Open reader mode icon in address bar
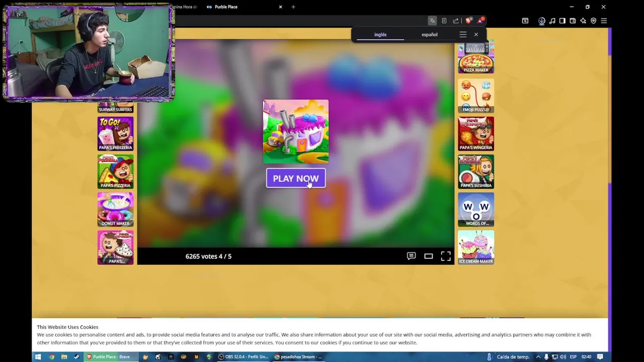The image size is (644, 362). pyautogui.click(x=444, y=21)
